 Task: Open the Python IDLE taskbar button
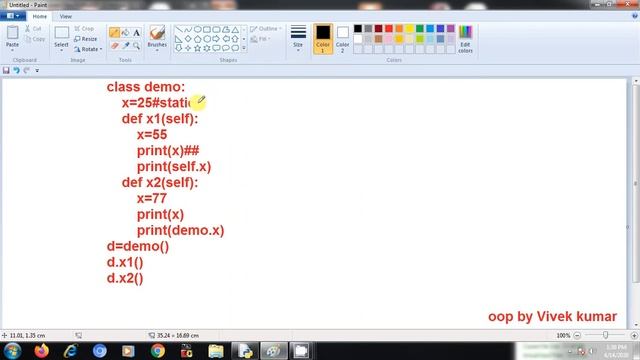tap(245, 351)
